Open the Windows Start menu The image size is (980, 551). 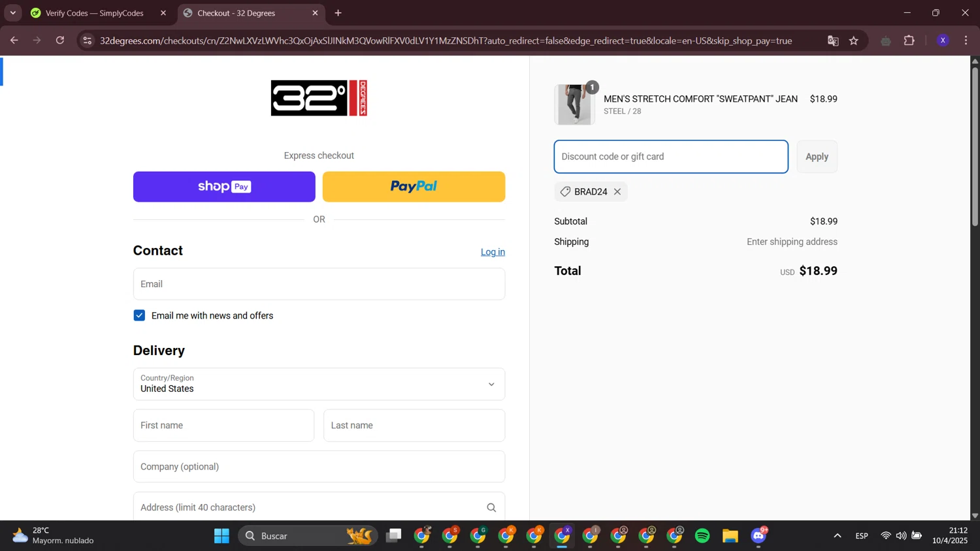click(x=221, y=536)
